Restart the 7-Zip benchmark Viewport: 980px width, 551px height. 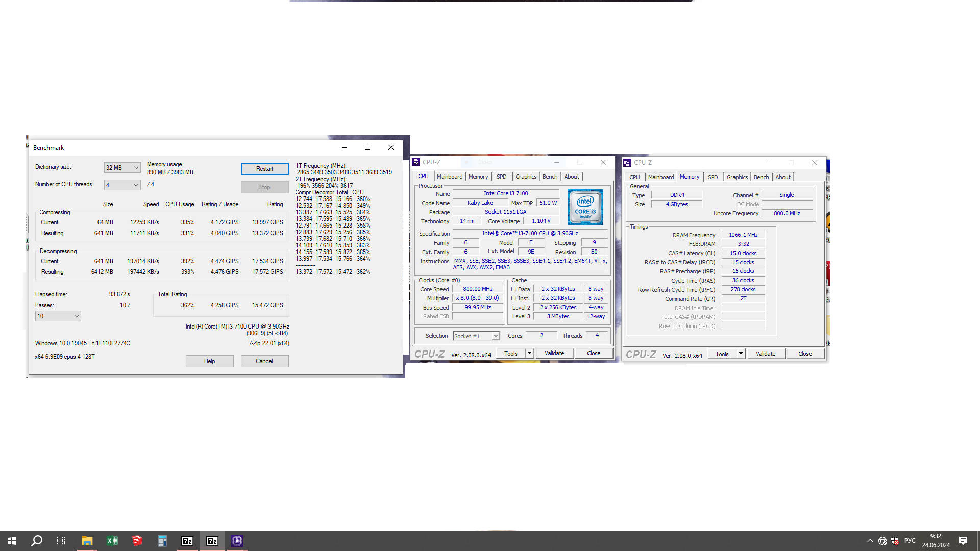click(264, 169)
